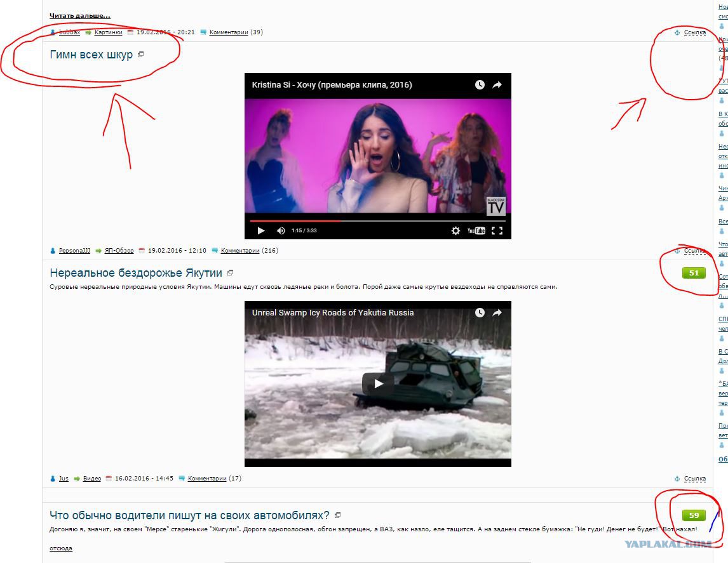Click the timestamp '19.02.2016 - 12:10'
This screenshot has height=563, width=728.
coord(177,251)
